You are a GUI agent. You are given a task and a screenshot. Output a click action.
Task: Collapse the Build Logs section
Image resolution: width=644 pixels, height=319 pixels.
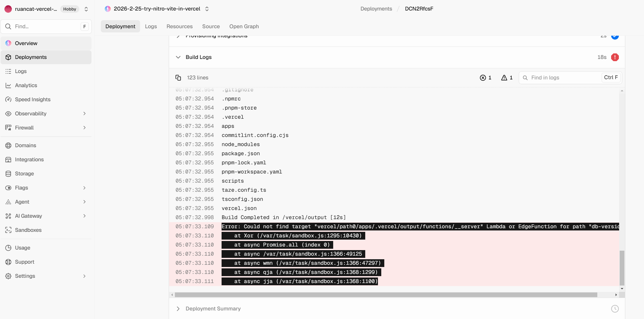click(x=178, y=57)
